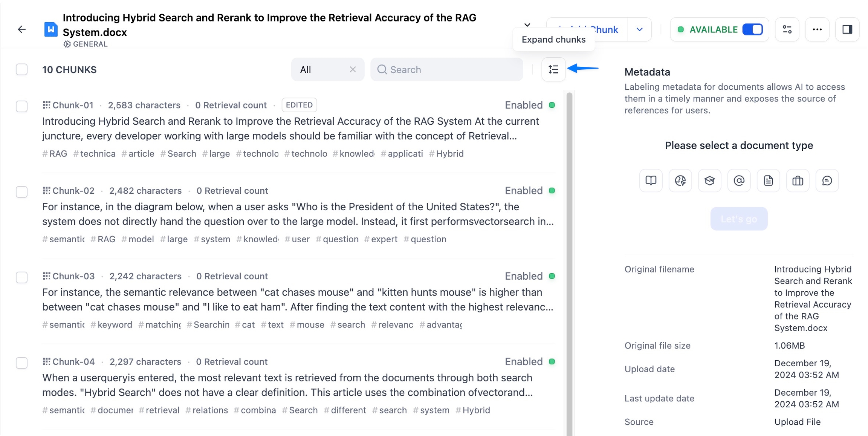868x436 pixels.
Task: Open the segmentation settings sliders icon
Action: tap(787, 29)
